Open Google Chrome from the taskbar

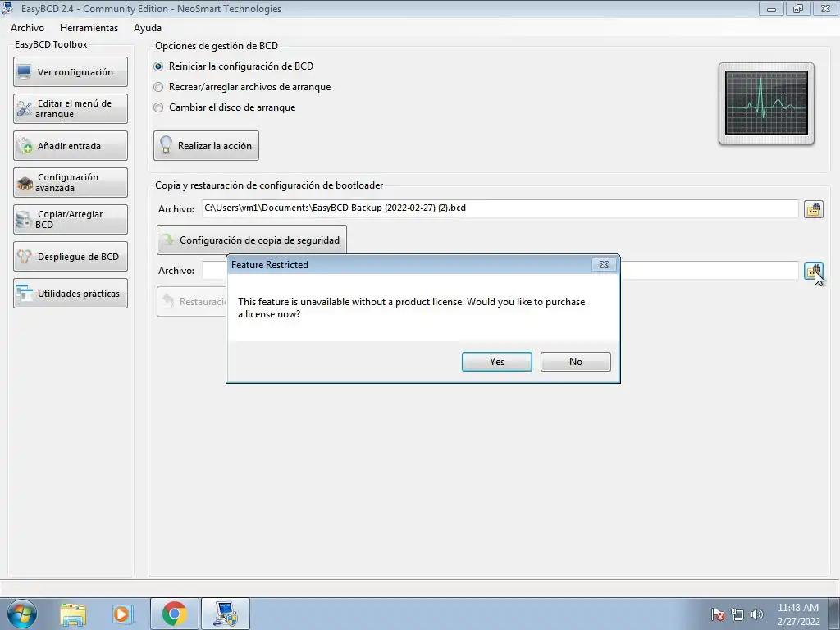[175, 614]
